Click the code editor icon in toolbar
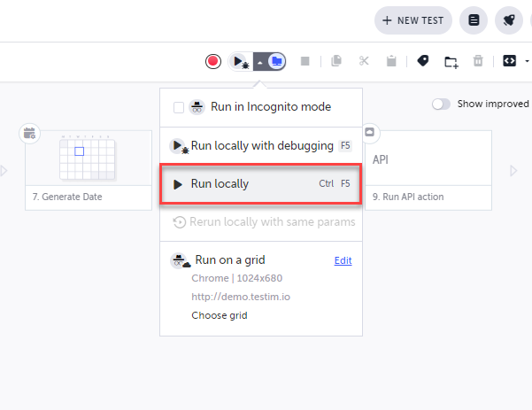 click(x=509, y=61)
